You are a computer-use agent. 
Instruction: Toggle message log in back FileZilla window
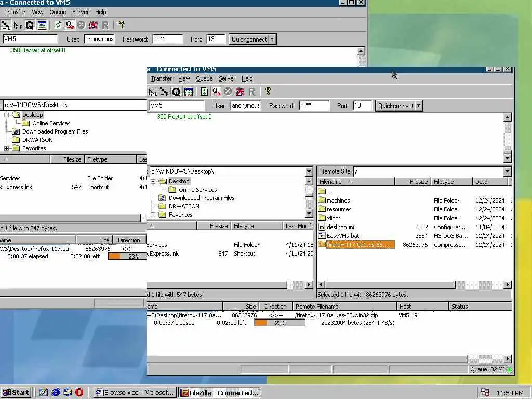tap(42, 25)
